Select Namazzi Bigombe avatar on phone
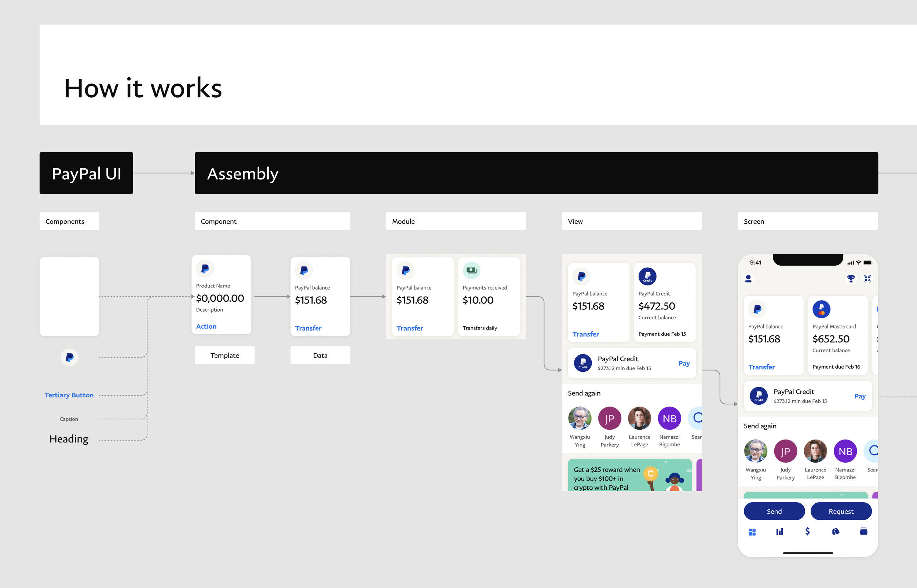This screenshot has width=917, height=588. (x=845, y=451)
